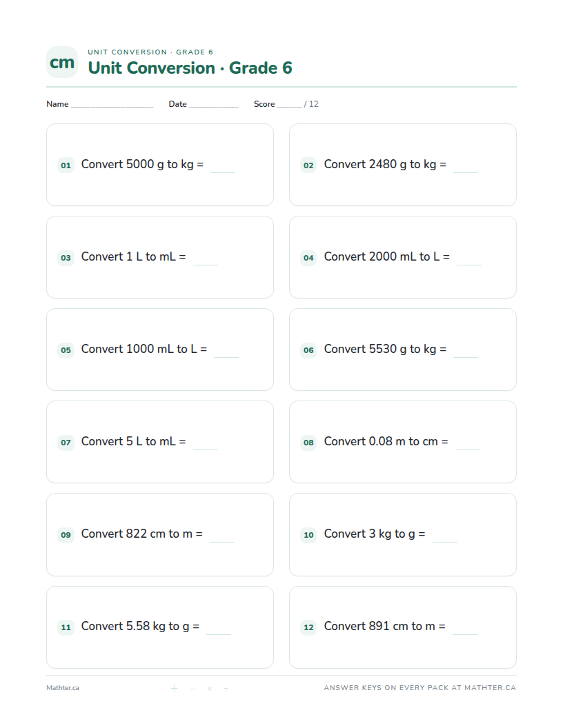Image resolution: width=563 pixels, height=728 pixels.
Task: Click the Convert 822 cm to m question
Action: [x=141, y=534]
